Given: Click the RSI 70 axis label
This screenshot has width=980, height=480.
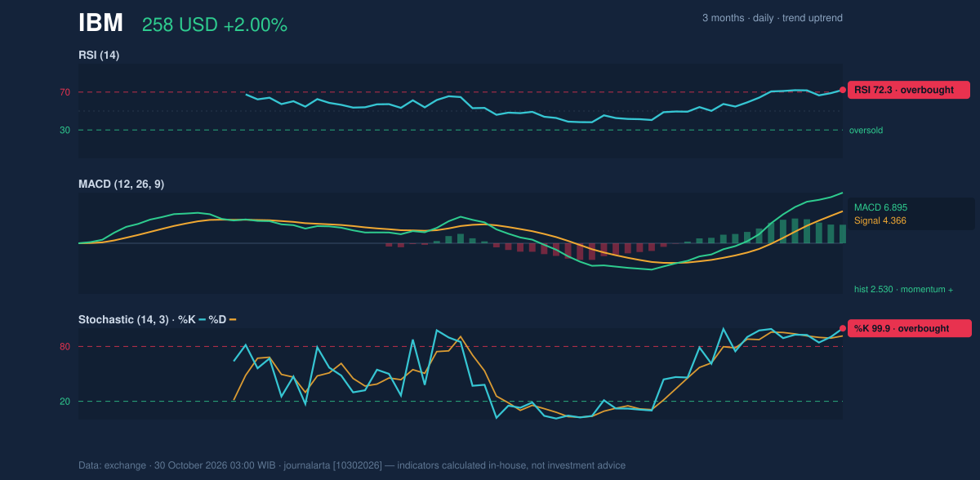Looking at the screenshot, I should [x=65, y=92].
